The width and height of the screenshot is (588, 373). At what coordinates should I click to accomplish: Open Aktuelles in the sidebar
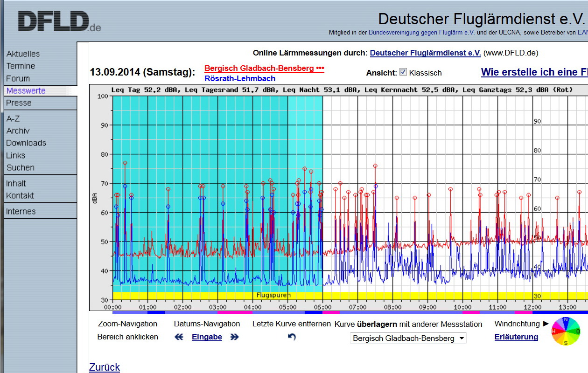[x=23, y=54]
